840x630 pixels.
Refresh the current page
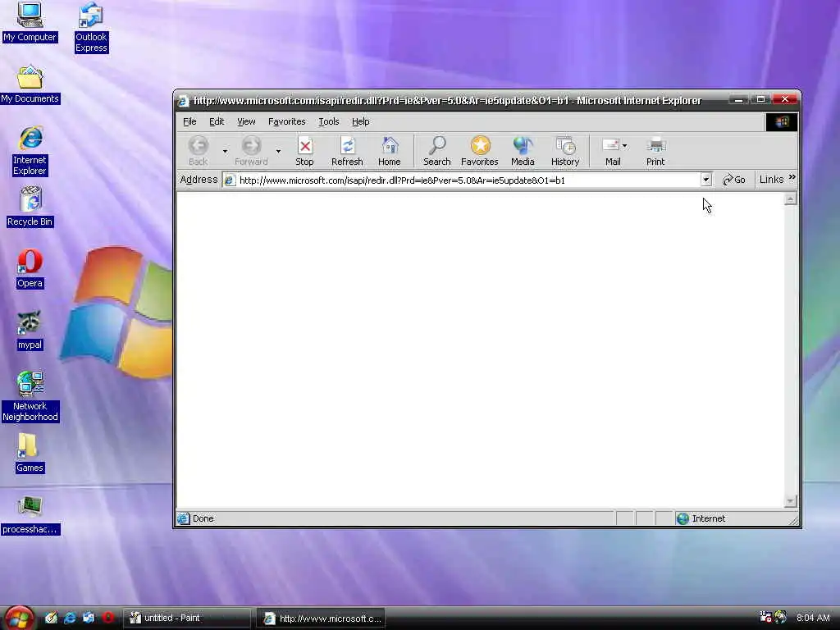(347, 151)
